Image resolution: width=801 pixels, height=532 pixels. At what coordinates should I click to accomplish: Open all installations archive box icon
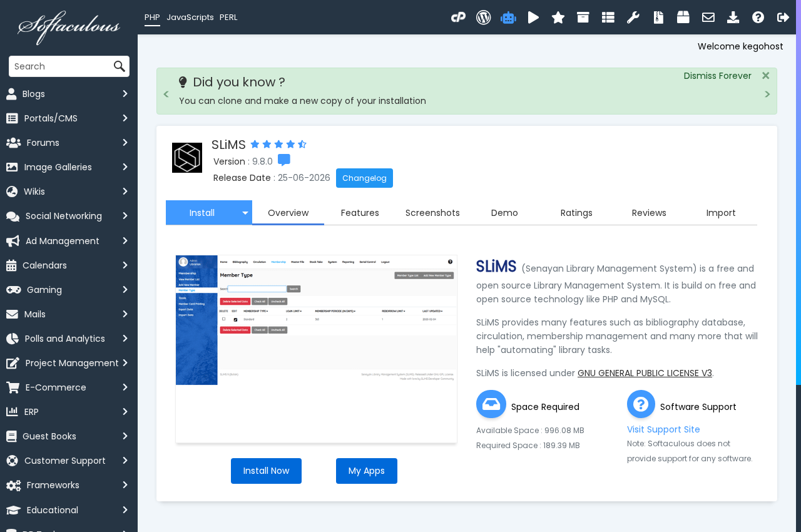[x=583, y=18]
